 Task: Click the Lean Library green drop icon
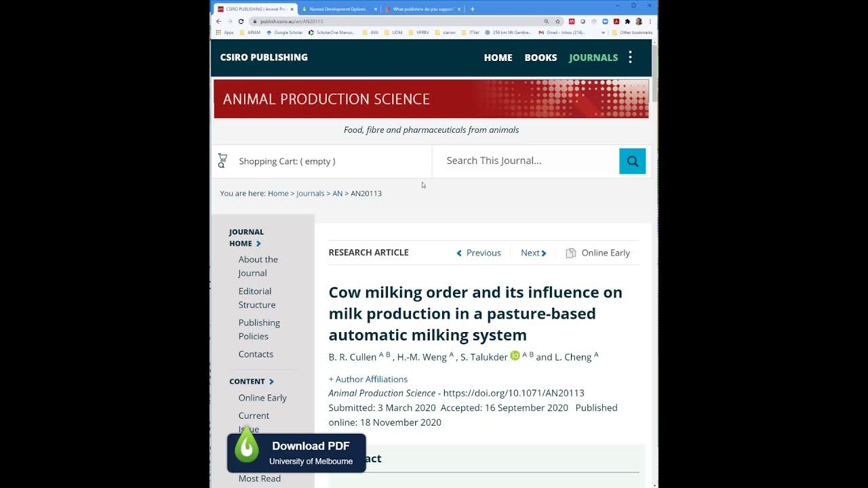[247, 446]
